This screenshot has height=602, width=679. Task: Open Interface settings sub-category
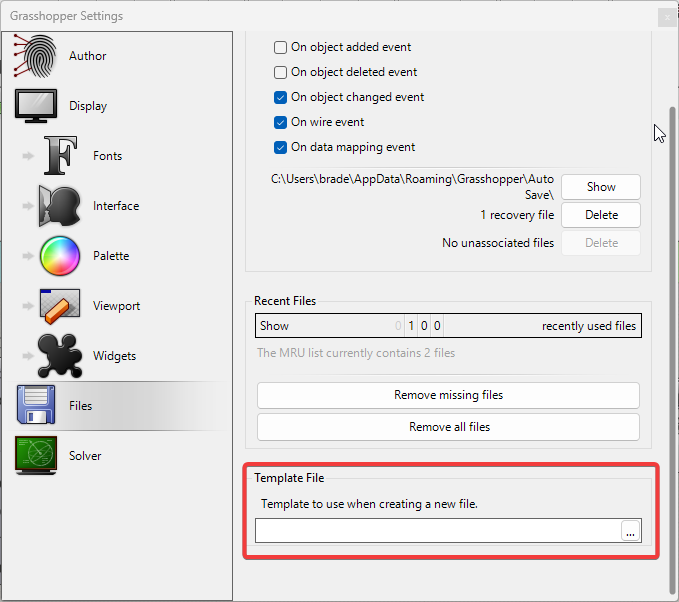tap(116, 206)
